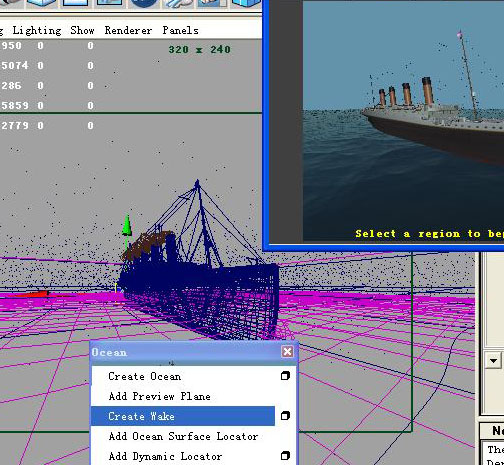The height and width of the screenshot is (465, 504).
Task: Close the Ocean tear-off menu
Action: 287,352
